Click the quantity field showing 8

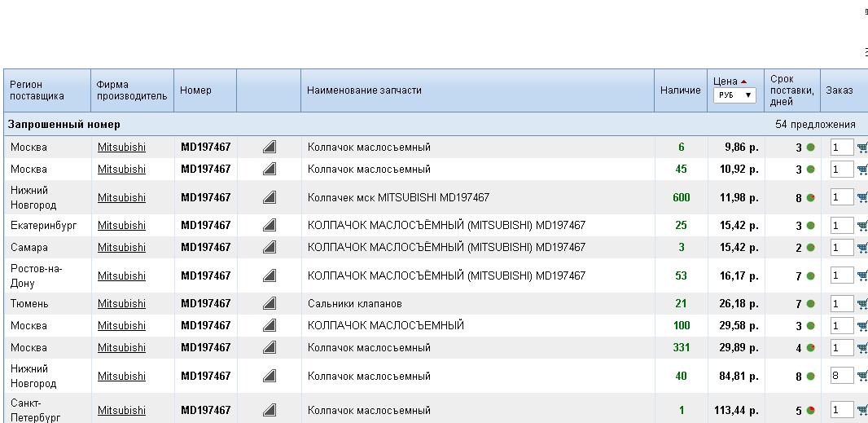pos(841,377)
